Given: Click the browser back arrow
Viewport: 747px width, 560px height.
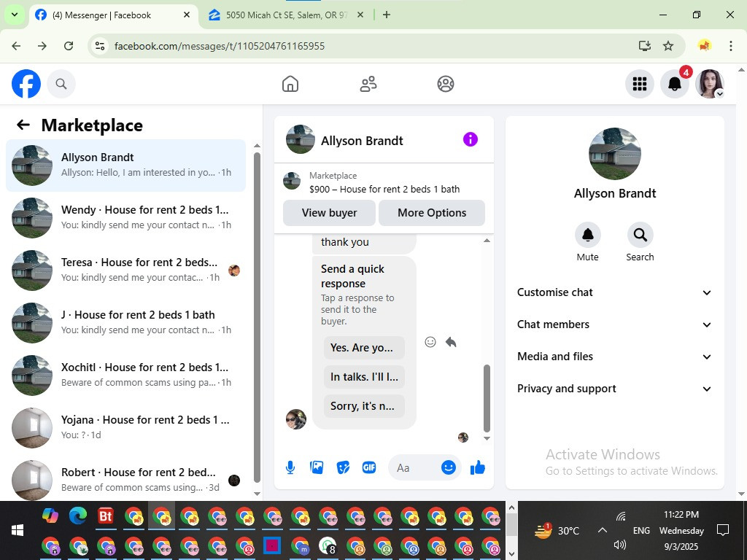Looking at the screenshot, I should [16, 46].
